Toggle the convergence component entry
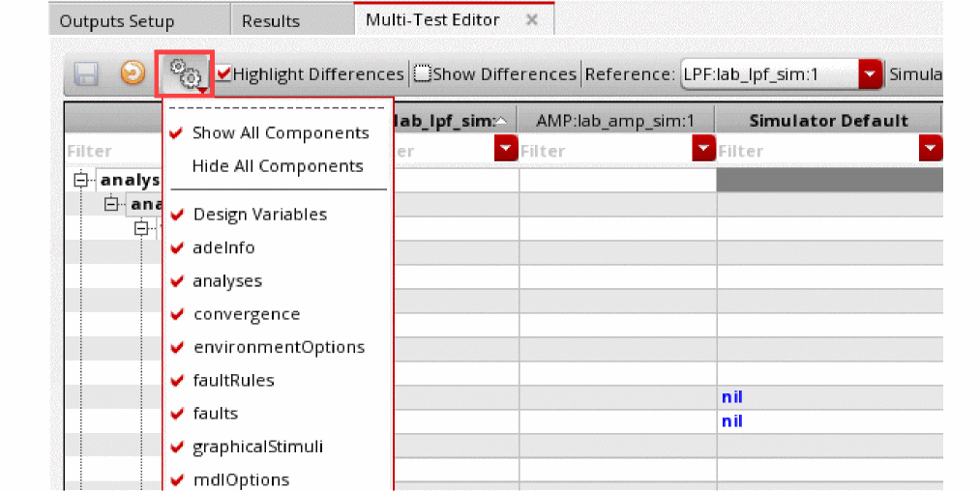 246,314
